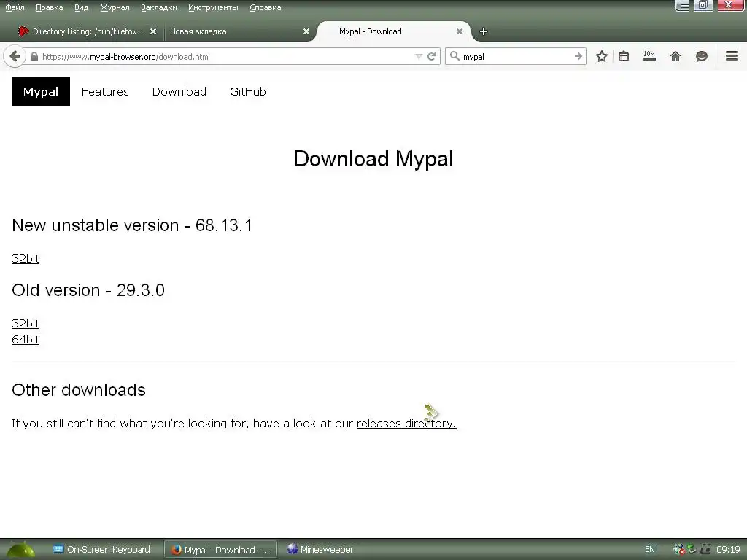Download 64bit old version
Screen dimensions: 747x560
pyautogui.click(x=26, y=340)
